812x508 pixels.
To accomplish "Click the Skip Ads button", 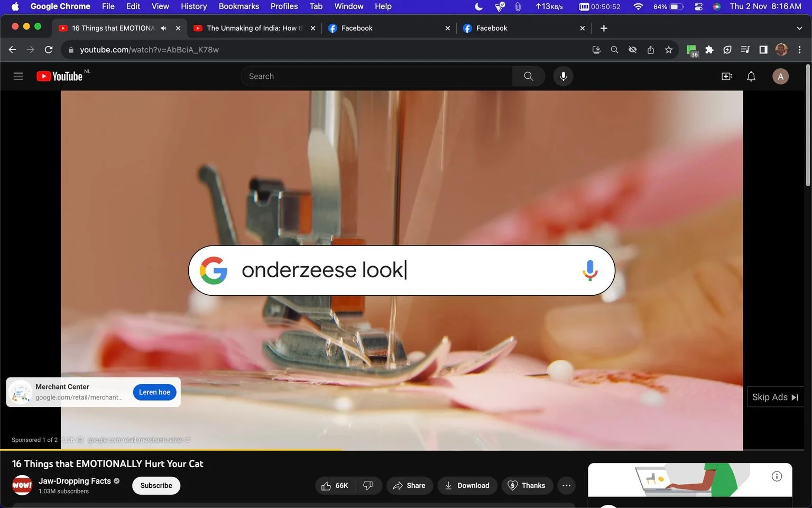I will [775, 397].
